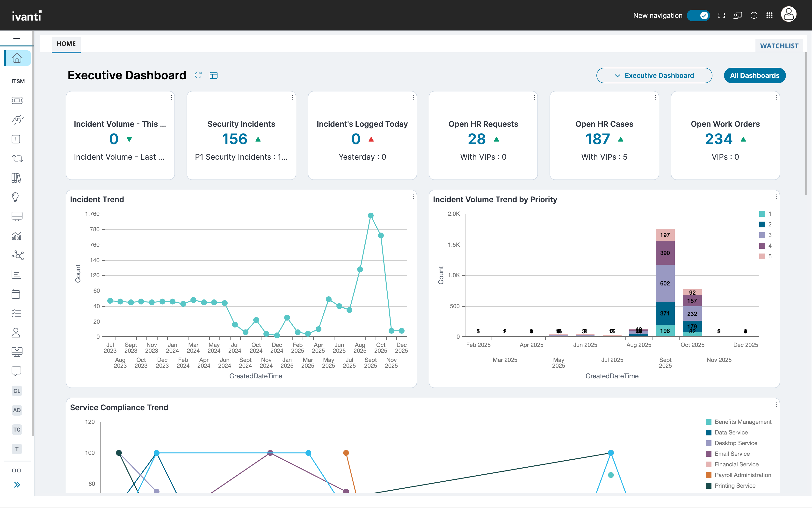This screenshot has width=812, height=508.
Task: Open the screen sharing icon in header
Action: (x=738, y=15)
